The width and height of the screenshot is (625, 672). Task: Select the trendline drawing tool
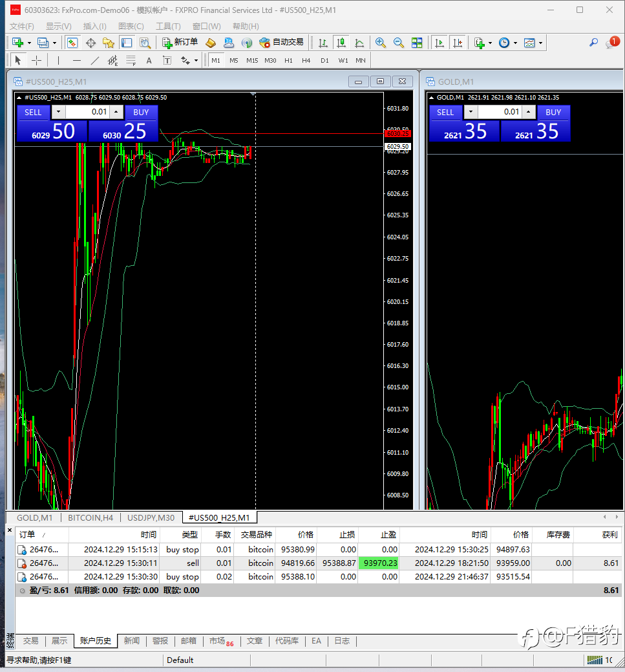tap(94, 60)
